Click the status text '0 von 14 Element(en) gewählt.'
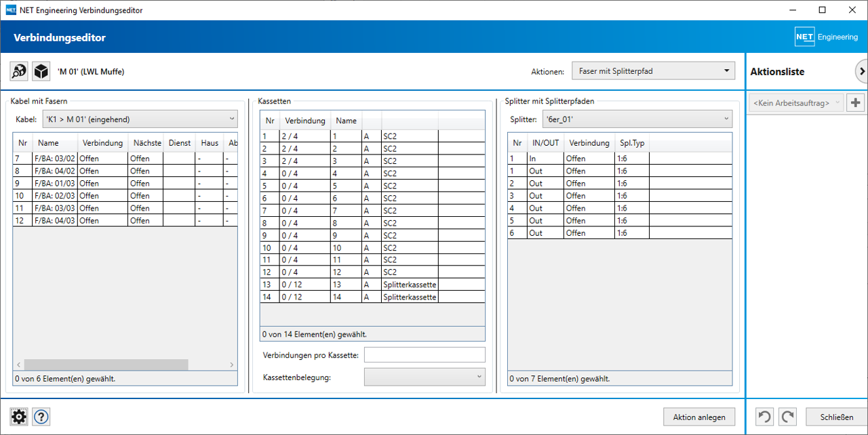Screen dimensions: 868x435 tap(315, 334)
